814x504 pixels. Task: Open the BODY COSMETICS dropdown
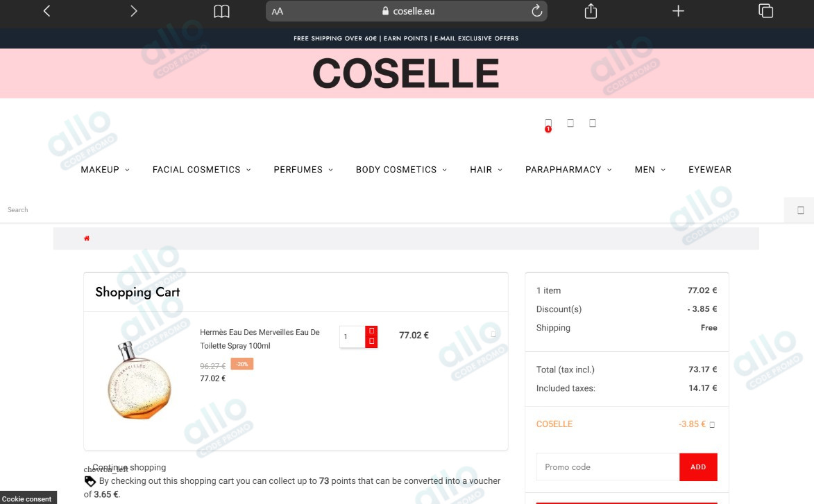[x=396, y=169]
